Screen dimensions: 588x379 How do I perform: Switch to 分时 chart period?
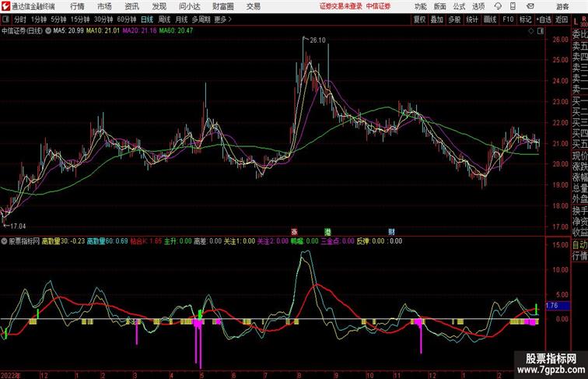(x=20, y=19)
